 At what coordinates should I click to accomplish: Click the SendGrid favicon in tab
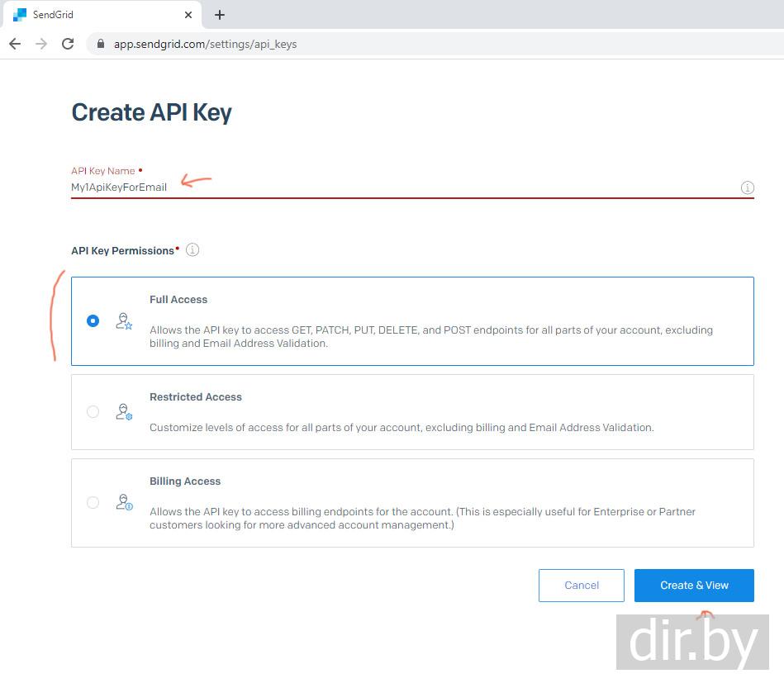[20, 15]
